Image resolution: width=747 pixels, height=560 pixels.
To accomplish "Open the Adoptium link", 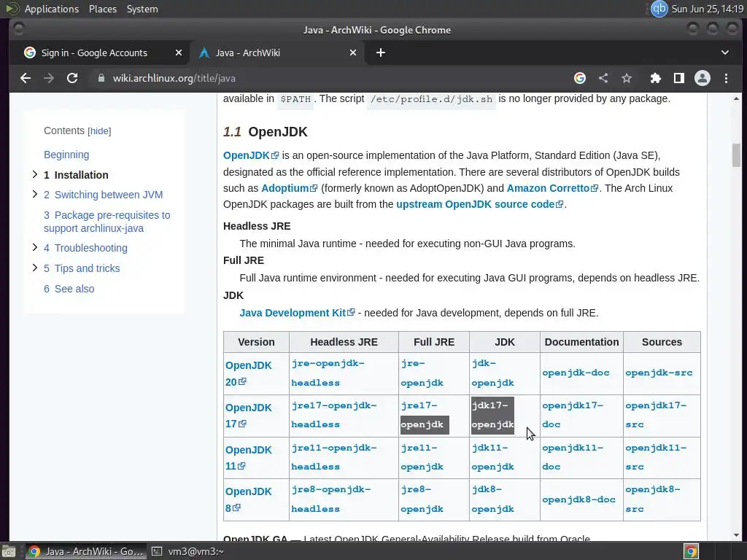I will coord(289,188).
